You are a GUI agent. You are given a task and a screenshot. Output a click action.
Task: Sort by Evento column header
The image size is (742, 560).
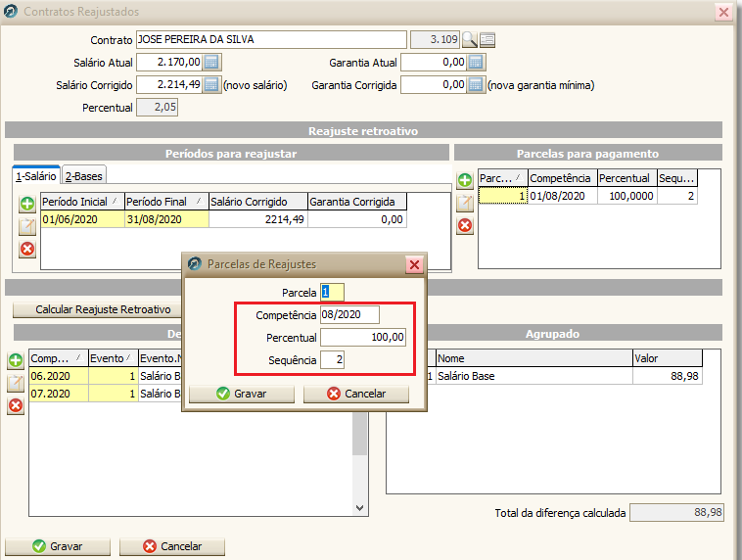pyautogui.click(x=114, y=358)
